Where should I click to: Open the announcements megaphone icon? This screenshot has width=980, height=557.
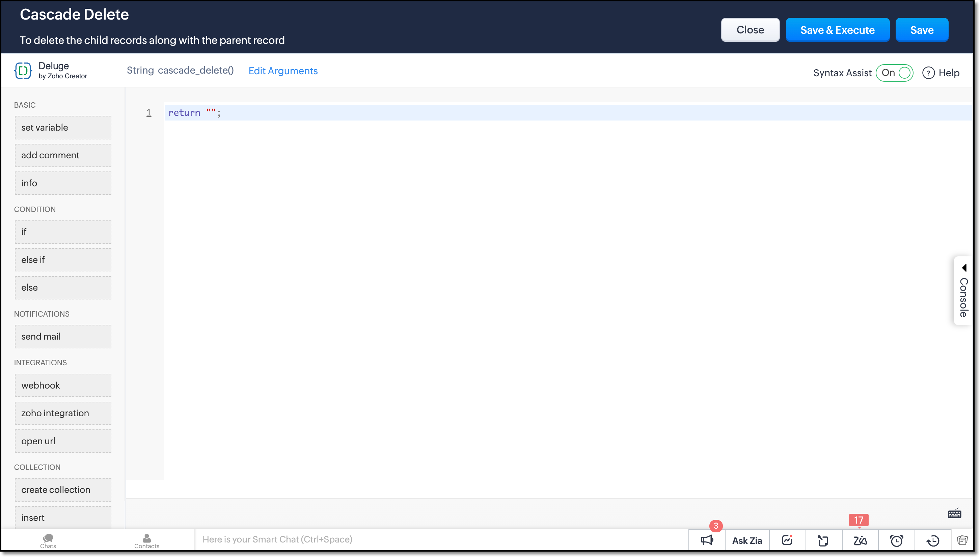[707, 540]
